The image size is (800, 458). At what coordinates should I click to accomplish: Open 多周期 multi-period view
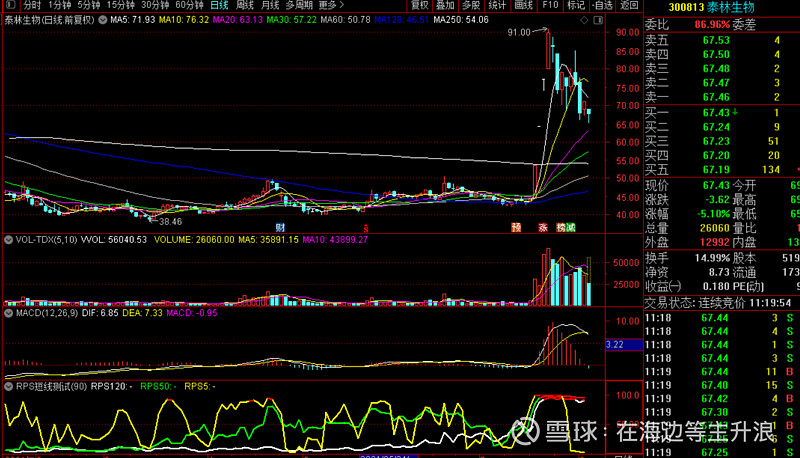click(x=299, y=5)
